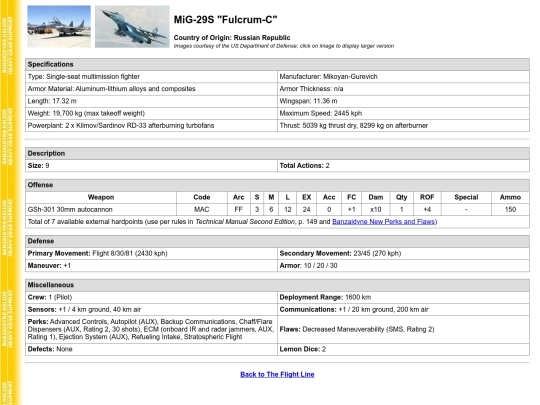Click the Deployment Range: 1600 km cell
Image resolution: width=540 pixels, height=405 pixels.
(x=403, y=297)
